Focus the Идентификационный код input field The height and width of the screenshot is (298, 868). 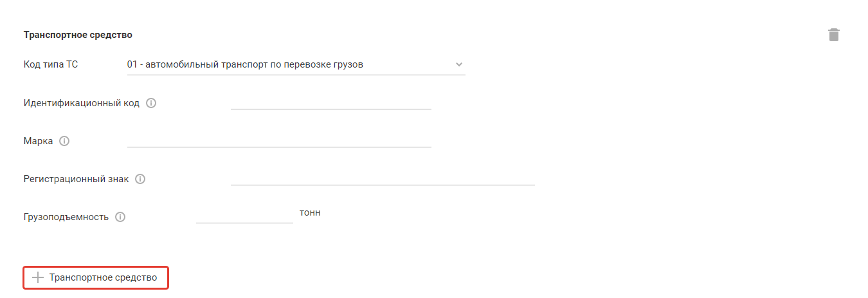point(330,102)
